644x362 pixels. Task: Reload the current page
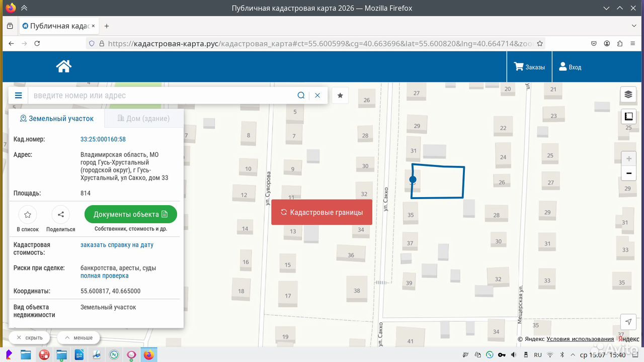click(x=37, y=44)
